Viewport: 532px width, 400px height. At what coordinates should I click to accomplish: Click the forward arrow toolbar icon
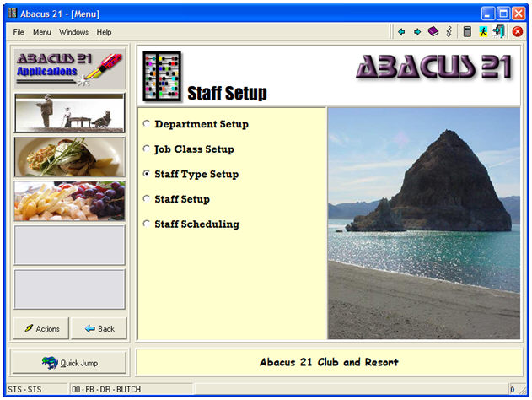pos(416,32)
